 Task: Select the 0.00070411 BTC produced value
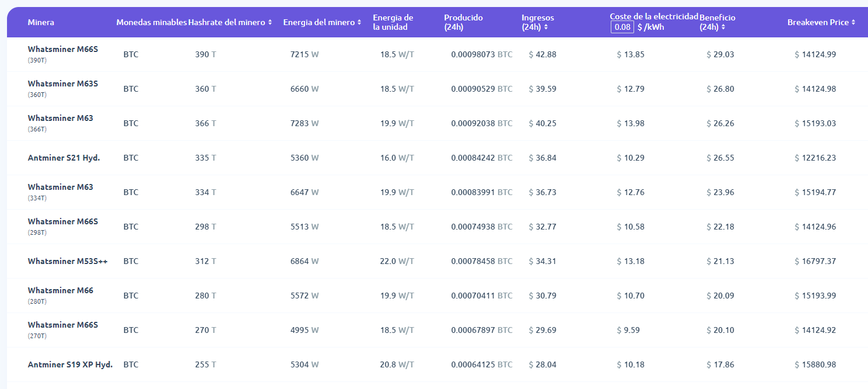pos(482,296)
